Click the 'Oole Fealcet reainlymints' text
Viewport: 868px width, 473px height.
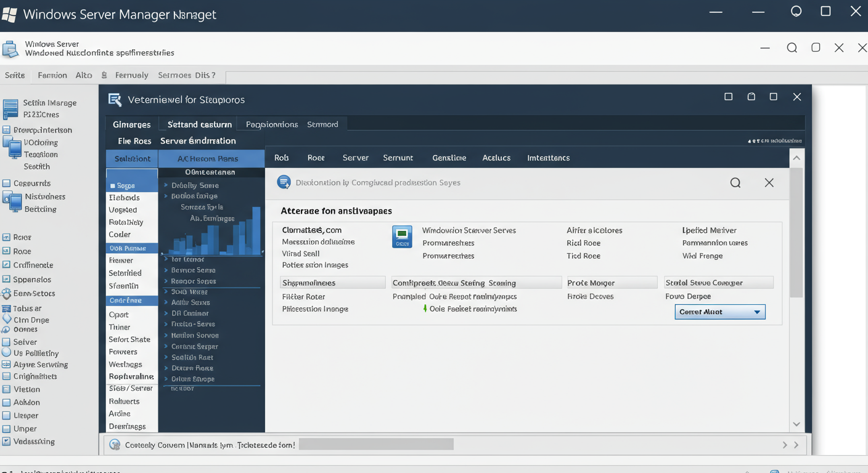[x=473, y=309]
